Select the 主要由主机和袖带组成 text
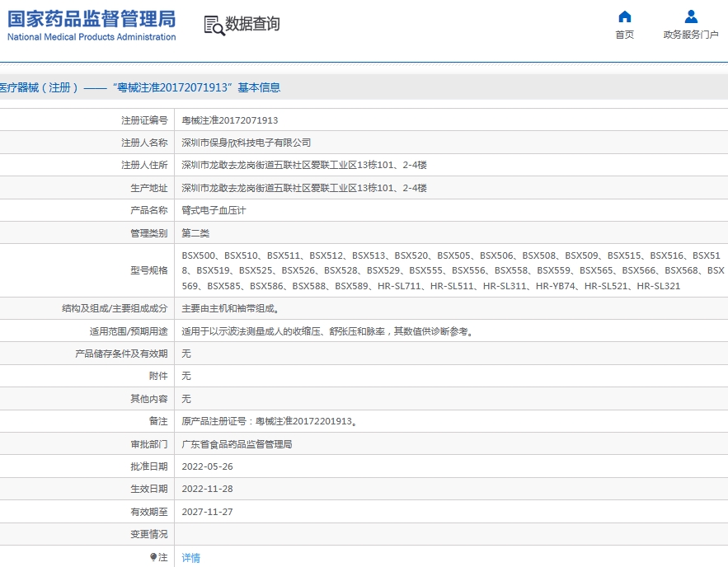Viewport: 728px width, 567px height. pyautogui.click(x=230, y=308)
